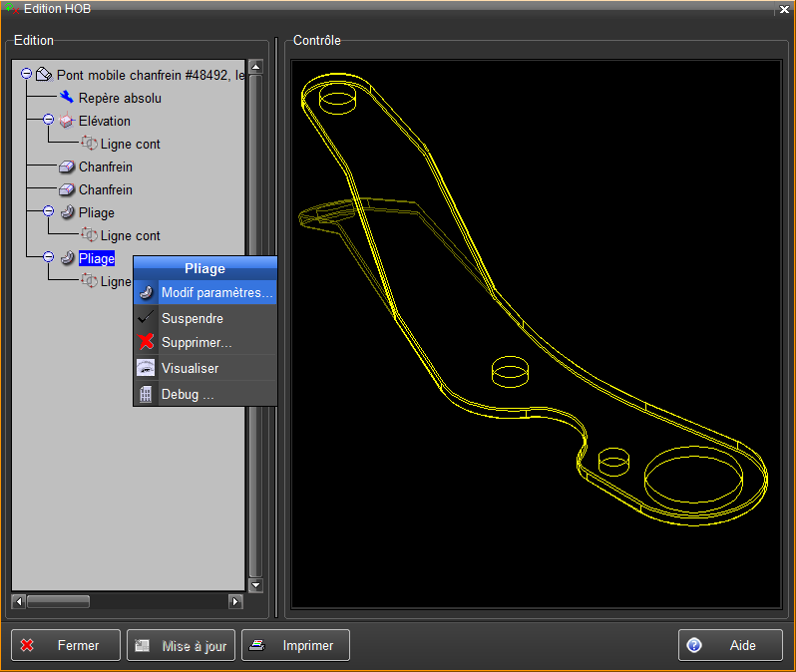This screenshot has height=672, width=796.
Task: Collapse the Elévation tree node
Action: tap(48, 121)
